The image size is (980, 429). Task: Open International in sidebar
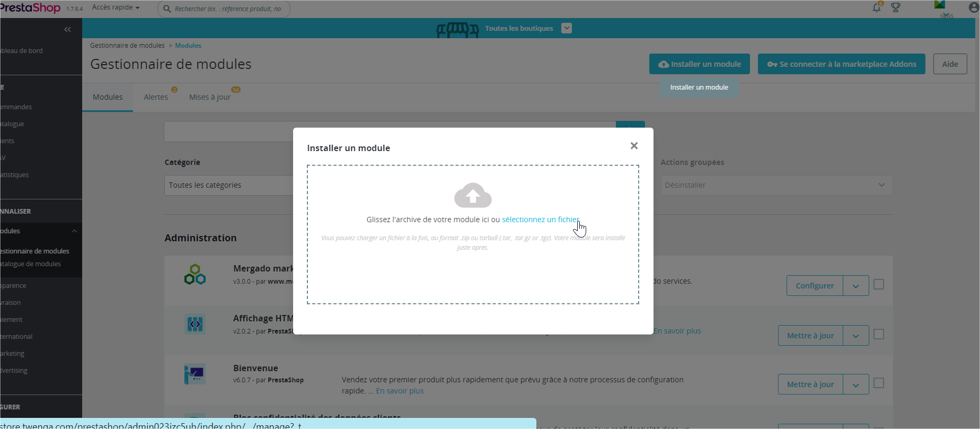(17, 337)
